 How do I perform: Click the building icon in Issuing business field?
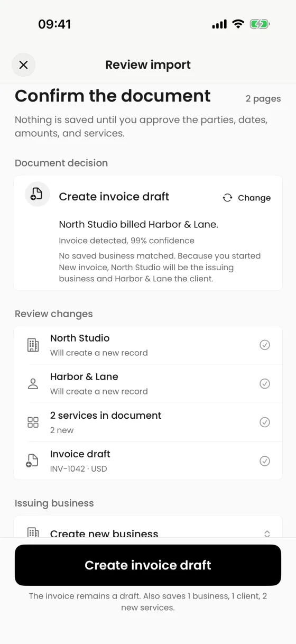[33, 532]
